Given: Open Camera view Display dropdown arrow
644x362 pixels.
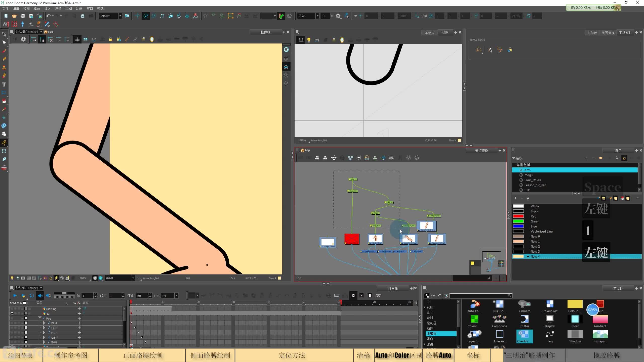Looking at the screenshot, I should pos(41,32).
